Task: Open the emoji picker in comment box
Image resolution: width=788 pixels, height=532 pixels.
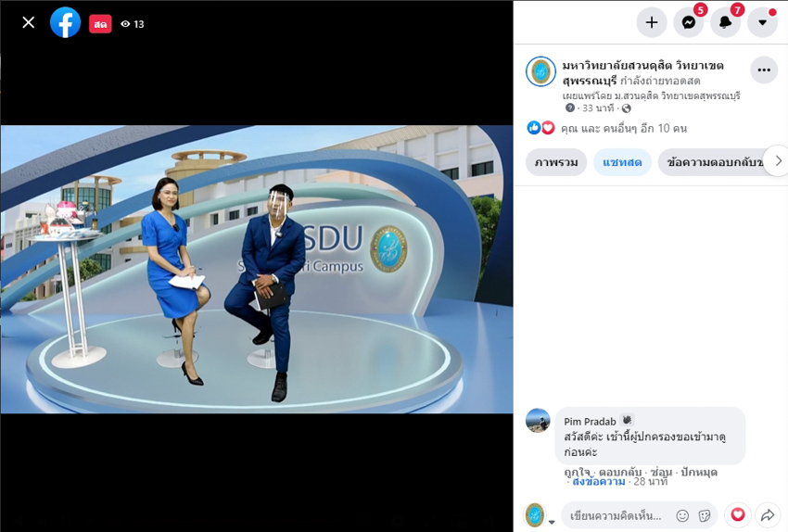Action: point(682,515)
